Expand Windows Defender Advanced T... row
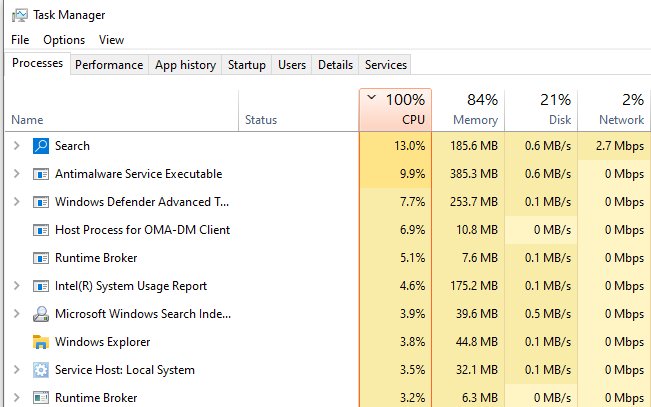Viewport: 651px width, 407px height. (17, 201)
